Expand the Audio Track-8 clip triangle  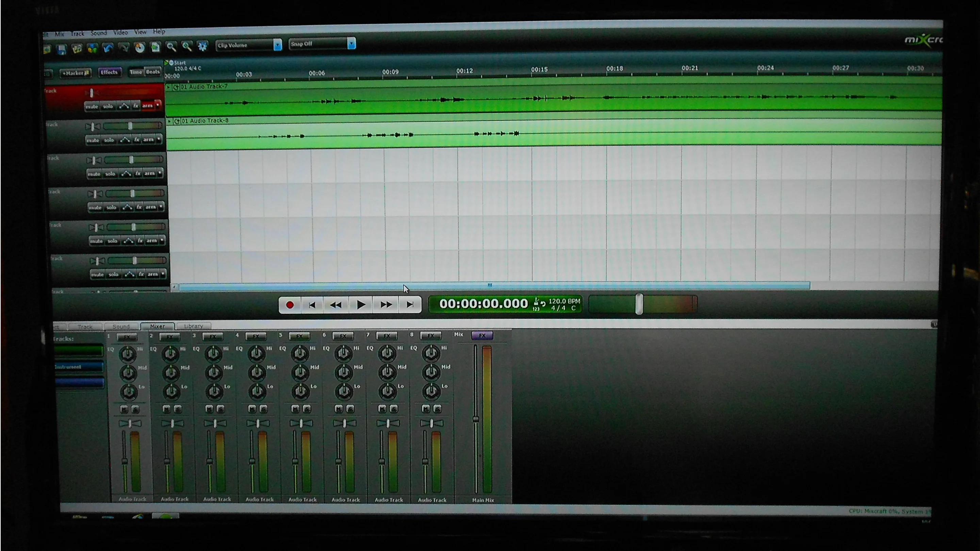point(170,121)
